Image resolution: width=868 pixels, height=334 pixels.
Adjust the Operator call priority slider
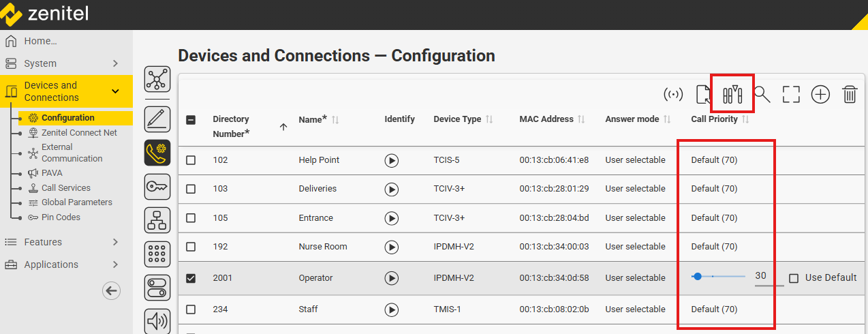[x=698, y=277]
